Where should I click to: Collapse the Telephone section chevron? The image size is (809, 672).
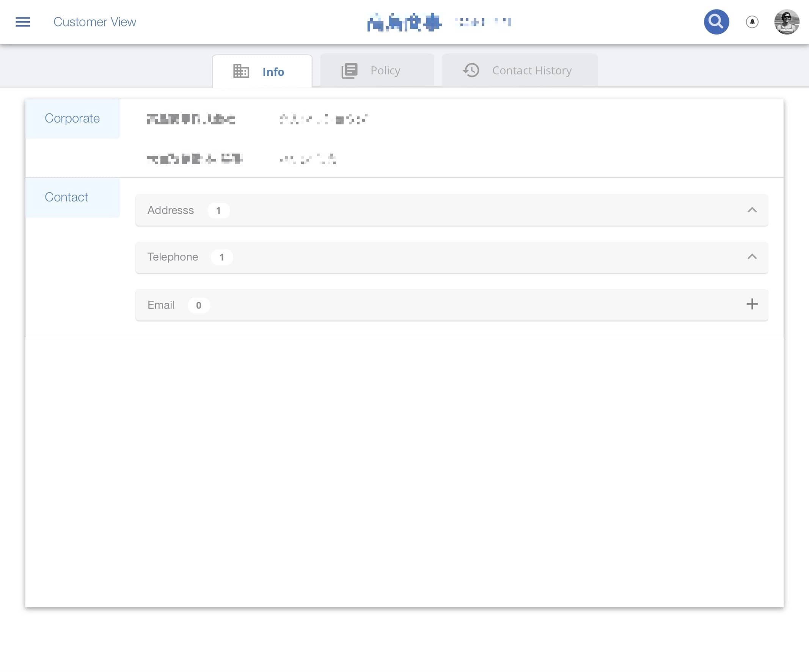(752, 257)
